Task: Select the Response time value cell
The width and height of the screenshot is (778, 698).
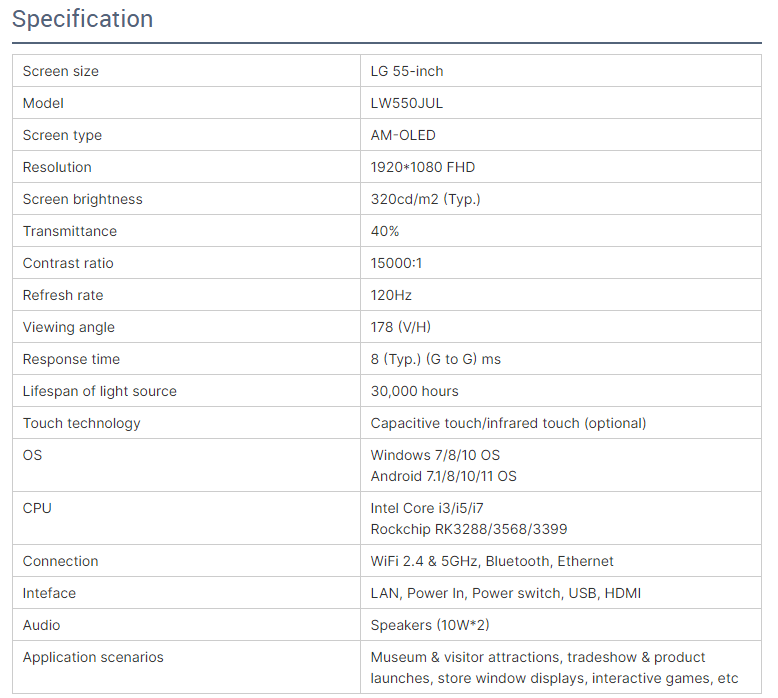Action: click(x=561, y=359)
